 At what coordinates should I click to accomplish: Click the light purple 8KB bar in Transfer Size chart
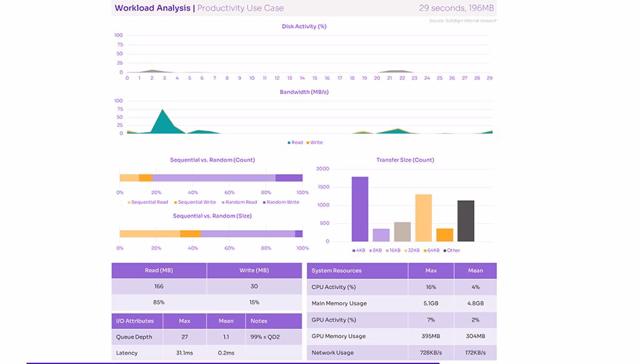point(381,235)
